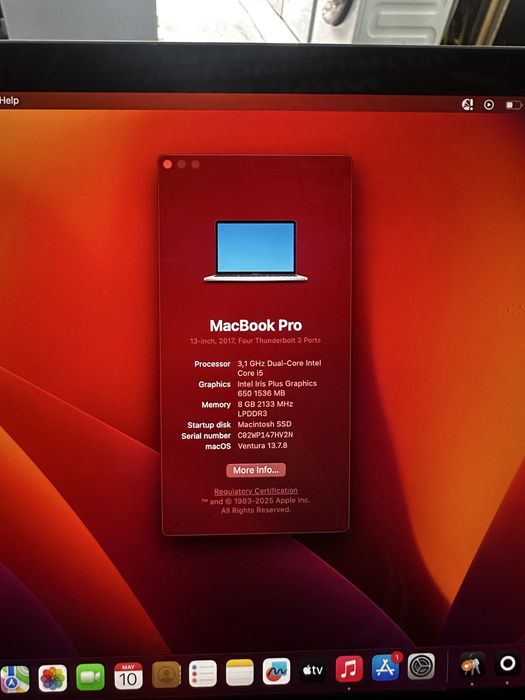This screenshot has width=525, height=700.
Task: Launch the Music app from the Dock
Action: 349,668
